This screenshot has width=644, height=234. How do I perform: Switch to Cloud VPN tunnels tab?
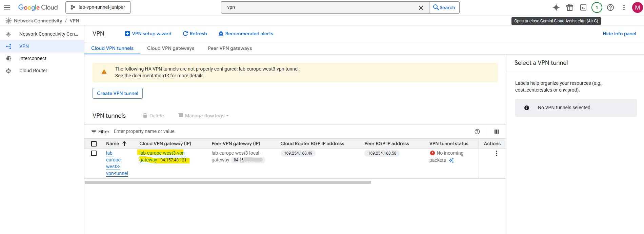(112, 48)
